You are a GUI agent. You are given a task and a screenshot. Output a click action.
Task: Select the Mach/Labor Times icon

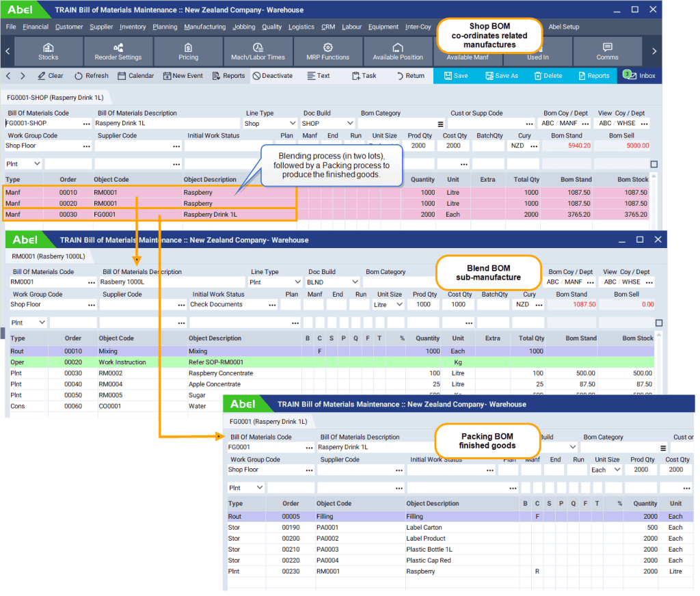click(x=258, y=51)
